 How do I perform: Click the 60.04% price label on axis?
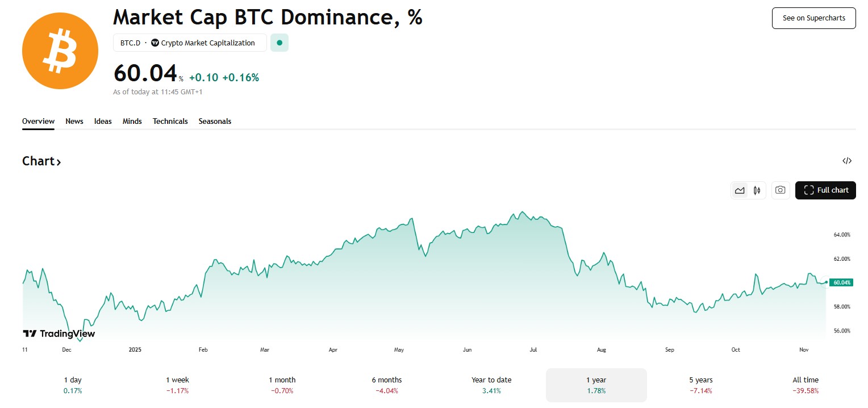coord(841,282)
